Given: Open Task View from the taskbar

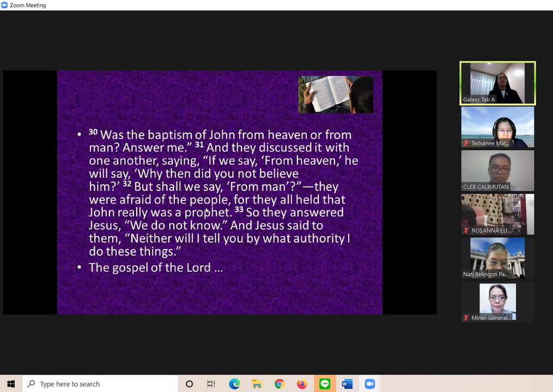Looking at the screenshot, I should (211, 384).
